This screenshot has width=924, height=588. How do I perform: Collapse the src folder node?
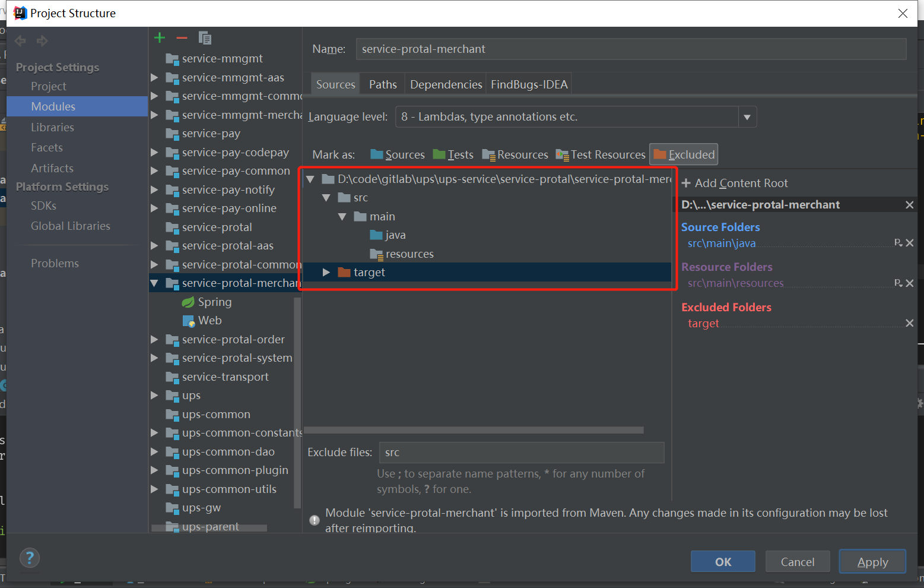pyautogui.click(x=326, y=198)
